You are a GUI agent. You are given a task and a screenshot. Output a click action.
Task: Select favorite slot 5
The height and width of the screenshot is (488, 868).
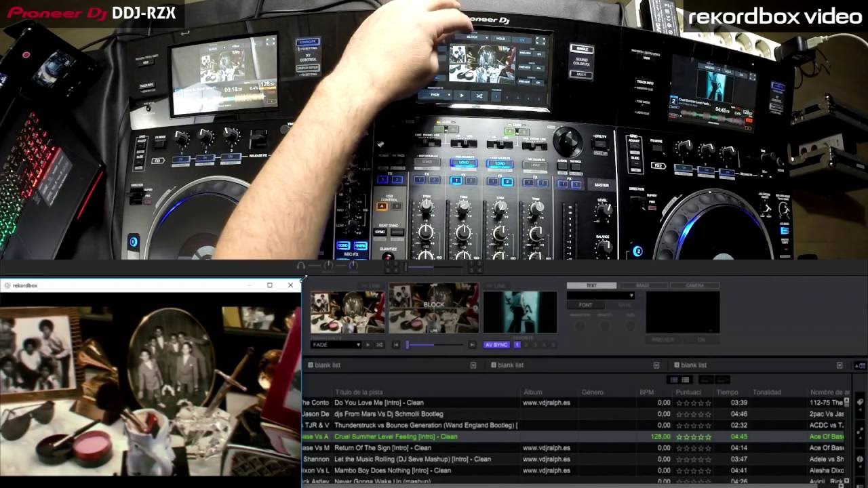pyautogui.click(x=553, y=345)
